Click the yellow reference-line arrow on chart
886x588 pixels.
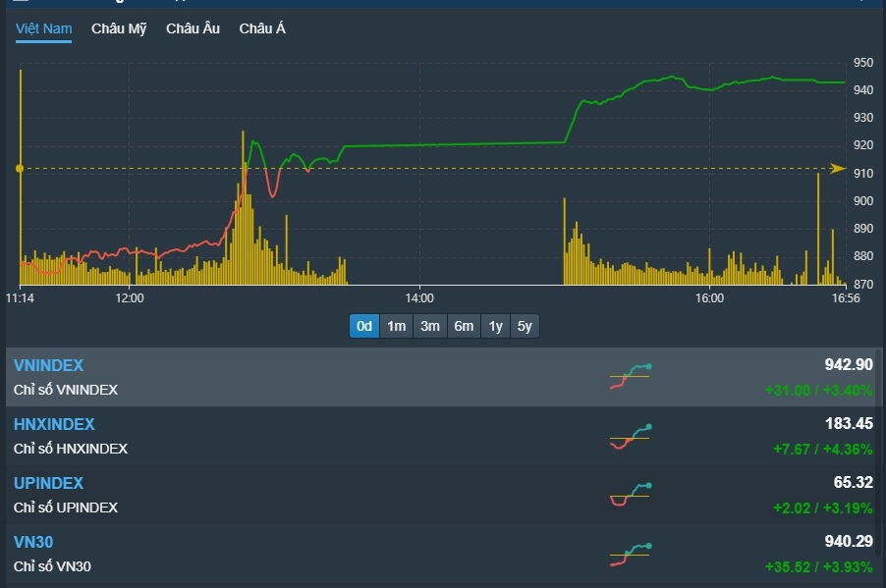pos(837,169)
